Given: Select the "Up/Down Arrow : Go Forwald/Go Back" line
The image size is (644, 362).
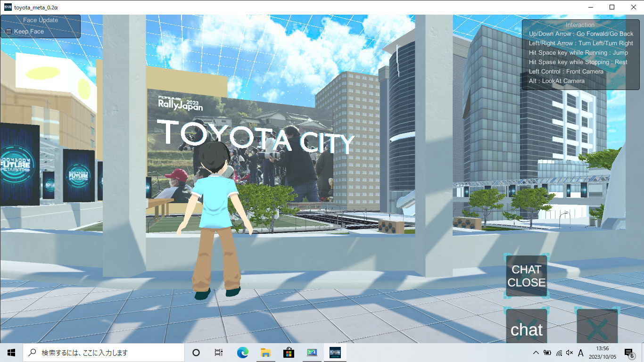Looking at the screenshot, I should [x=581, y=34].
